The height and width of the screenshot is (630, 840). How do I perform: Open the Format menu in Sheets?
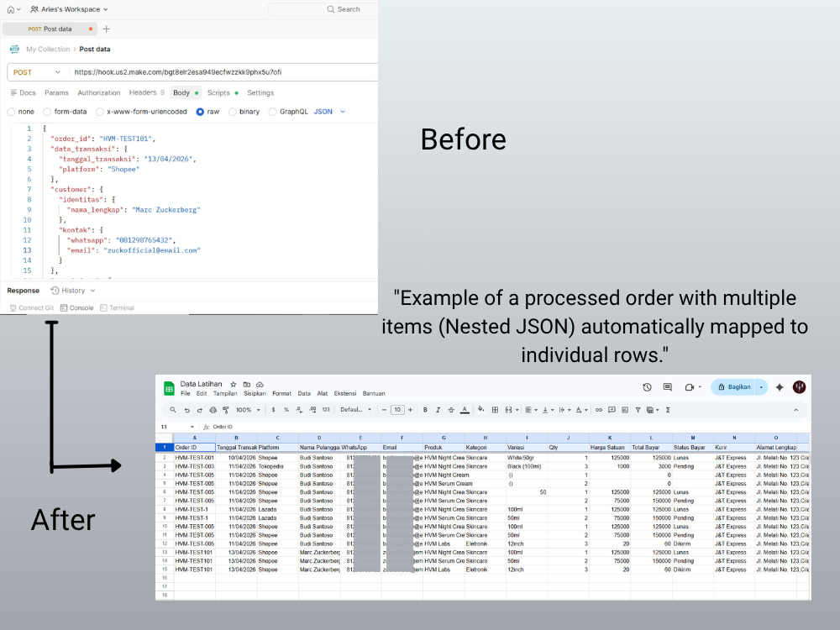[281, 394]
